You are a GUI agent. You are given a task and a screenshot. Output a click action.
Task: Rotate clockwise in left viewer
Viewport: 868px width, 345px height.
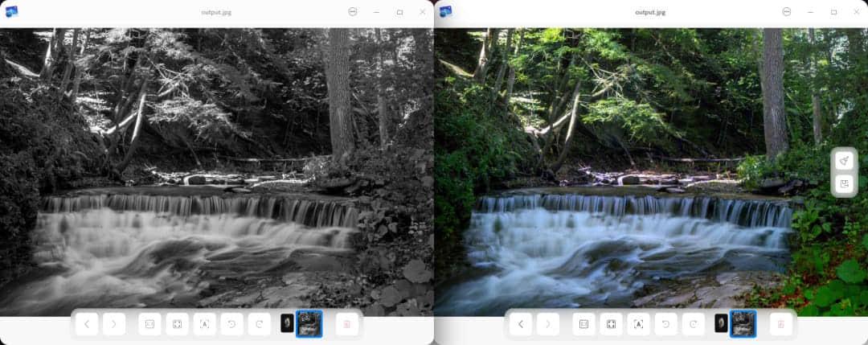point(259,324)
